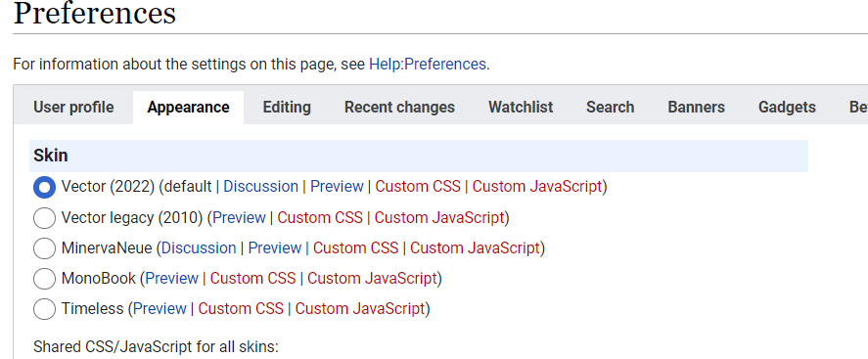Open Discussion link for Vector (2022)

[x=260, y=187]
